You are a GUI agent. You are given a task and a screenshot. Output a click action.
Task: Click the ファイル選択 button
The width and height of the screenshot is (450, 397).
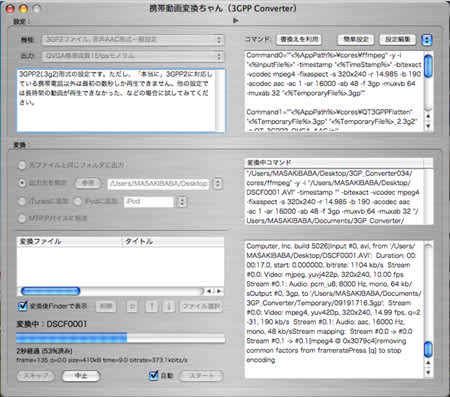point(201,307)
